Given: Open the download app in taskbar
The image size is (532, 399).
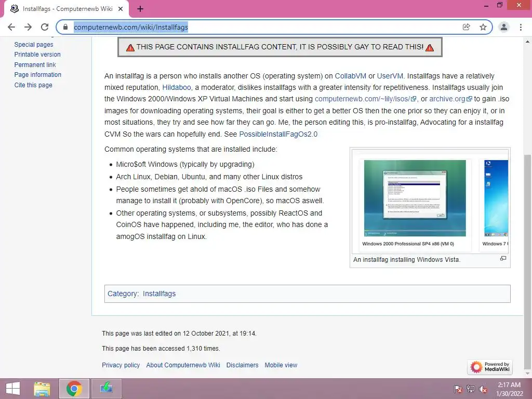Looking at the screenshot, I should (x=106, y=389).
